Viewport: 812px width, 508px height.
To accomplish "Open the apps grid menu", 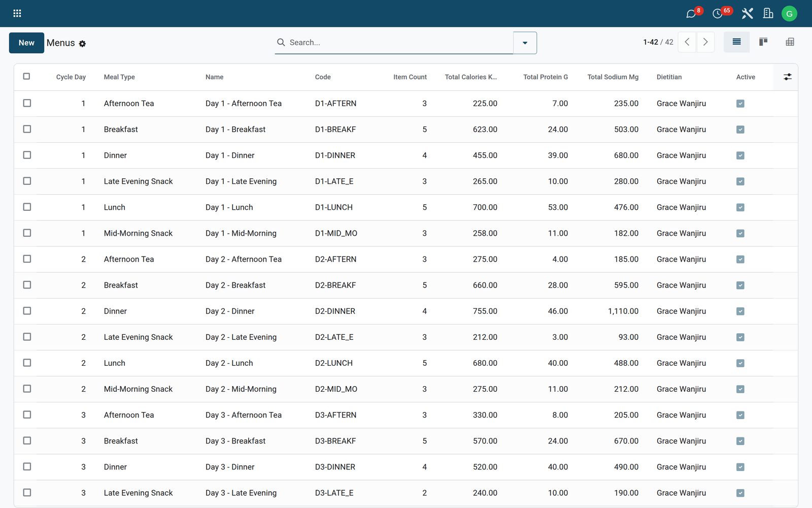I will (x=17, y=13).
